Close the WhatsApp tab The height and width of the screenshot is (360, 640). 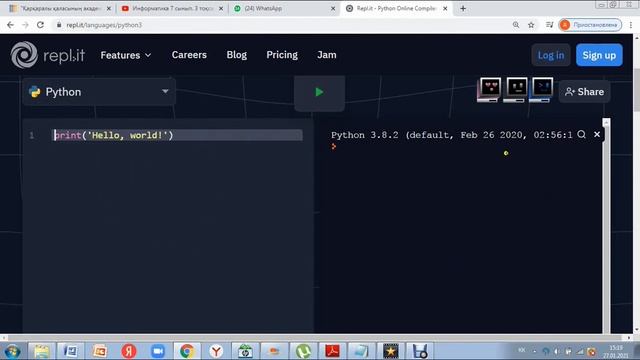click(x=333, y=8)
